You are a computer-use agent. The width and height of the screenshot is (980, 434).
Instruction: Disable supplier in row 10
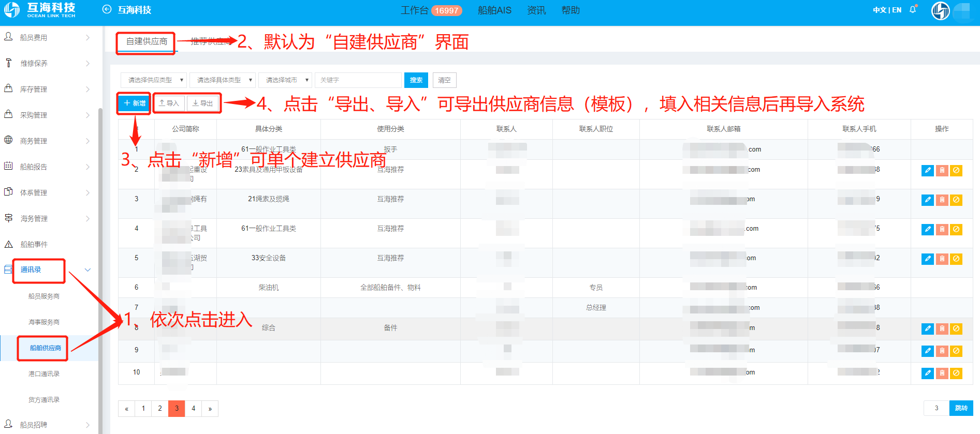point(956,373)
